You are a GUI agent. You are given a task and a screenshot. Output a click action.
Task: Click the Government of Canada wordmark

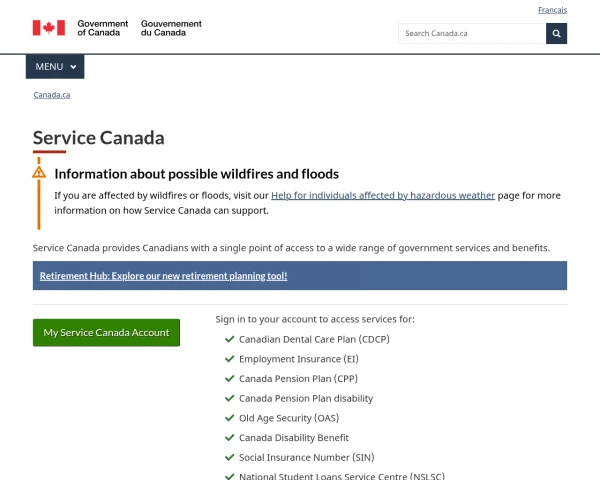(103, 28)
